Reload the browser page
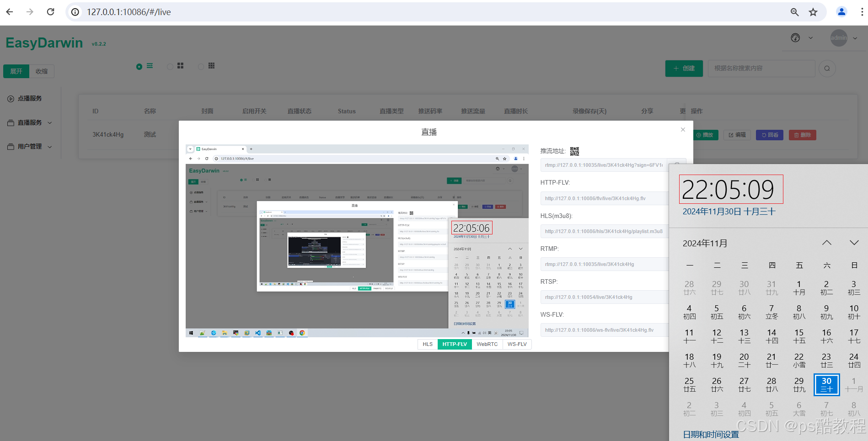 tap(51, 12)
